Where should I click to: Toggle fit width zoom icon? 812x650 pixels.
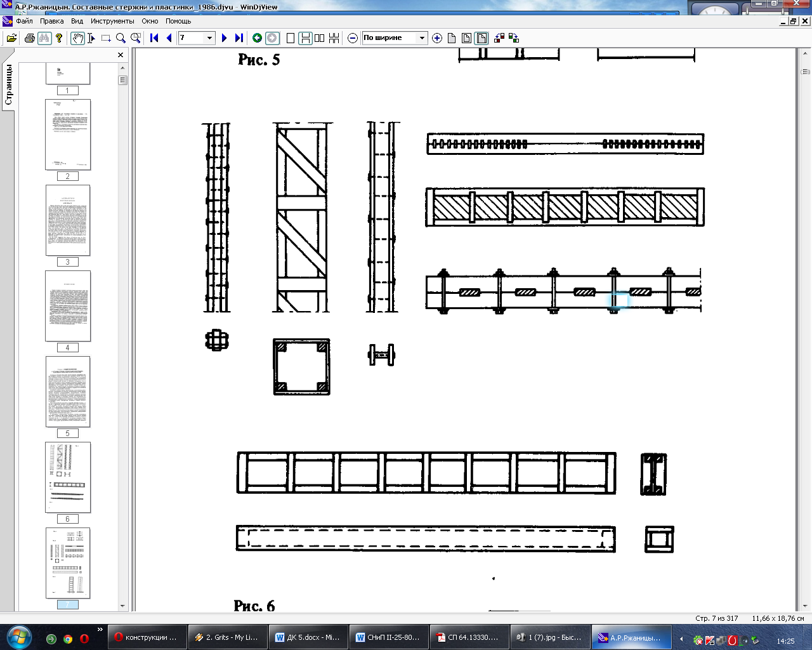tap(481, 38)
